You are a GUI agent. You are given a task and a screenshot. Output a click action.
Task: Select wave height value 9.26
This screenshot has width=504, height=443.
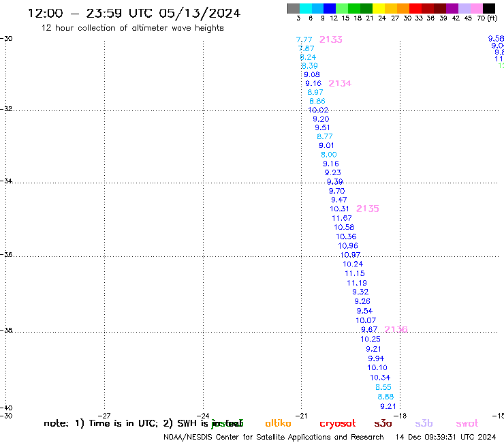[x=362, y=301]
